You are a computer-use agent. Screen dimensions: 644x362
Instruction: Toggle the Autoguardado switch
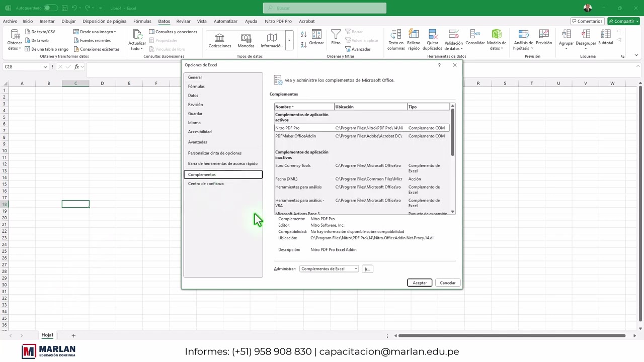(51, 8)
